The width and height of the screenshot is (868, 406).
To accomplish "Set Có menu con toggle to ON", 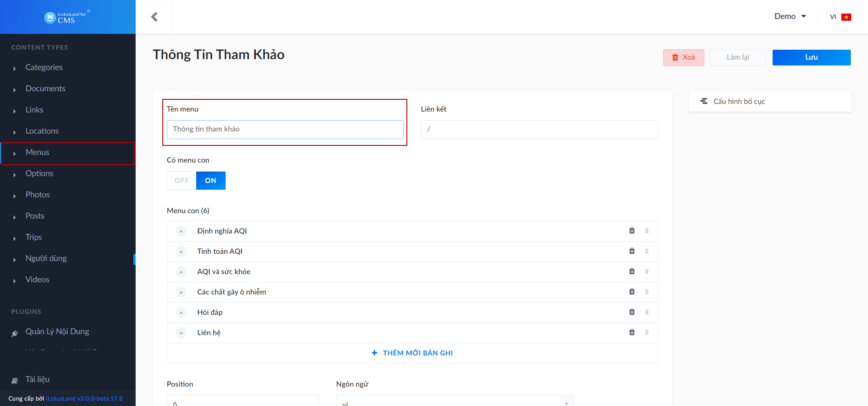I will 211,181.
